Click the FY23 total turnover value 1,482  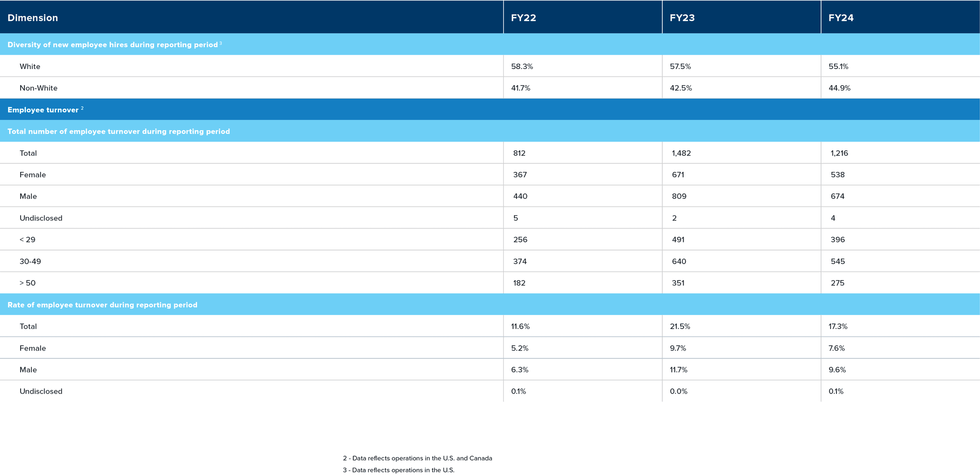tap(681, 153)
